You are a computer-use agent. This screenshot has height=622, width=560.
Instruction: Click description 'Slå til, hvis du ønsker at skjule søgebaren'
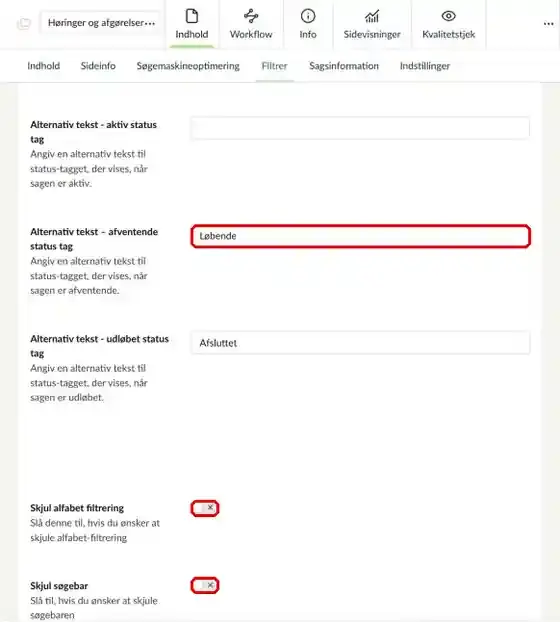click(94, 608)
